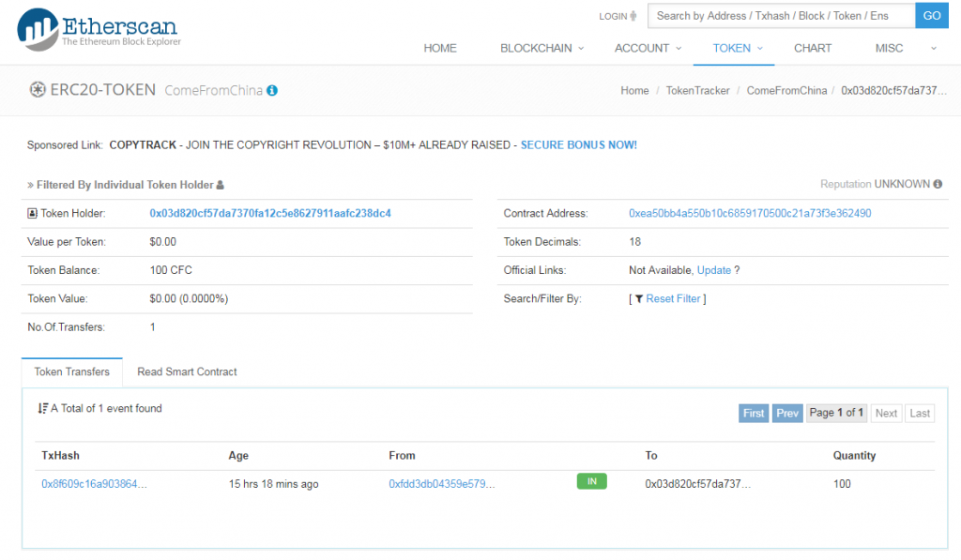This screenshot has width=961, height=560.
Task: Open the CHART menu item
Action: coord(813,49)
